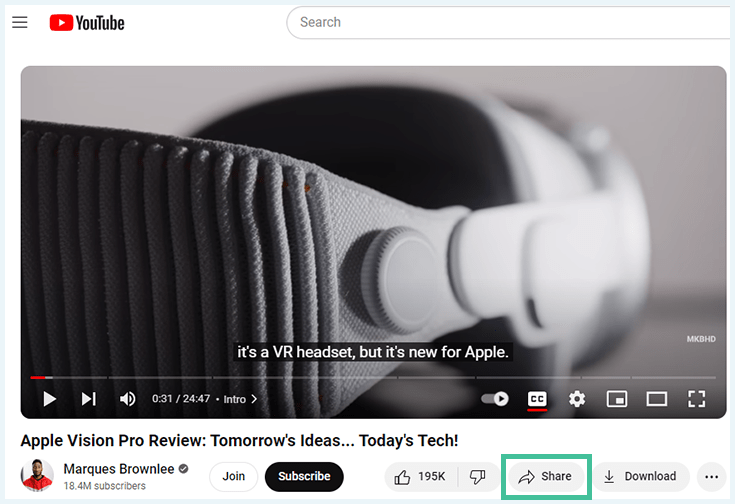
Task: Enable miniplayer mode
Action: [x=617, y=399]
